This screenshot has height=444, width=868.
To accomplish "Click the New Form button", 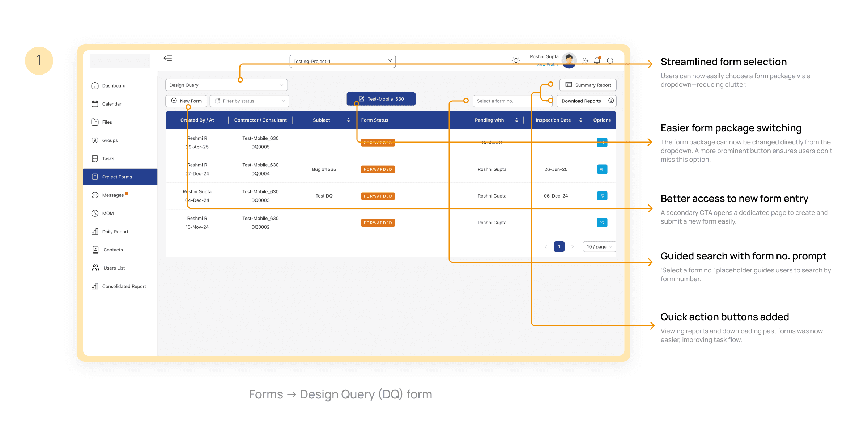I will 186,101.
